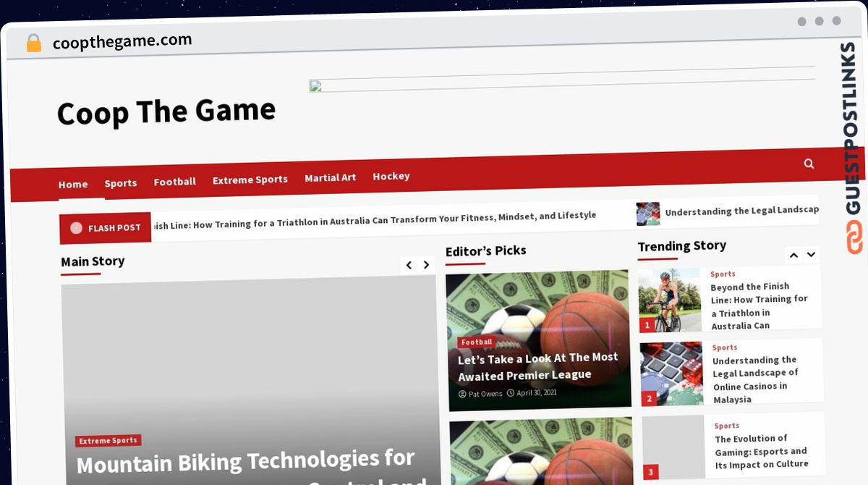Screen dimensions: 868x485
Task: Click the Editor's Picks heading
Action: (486, 251)
